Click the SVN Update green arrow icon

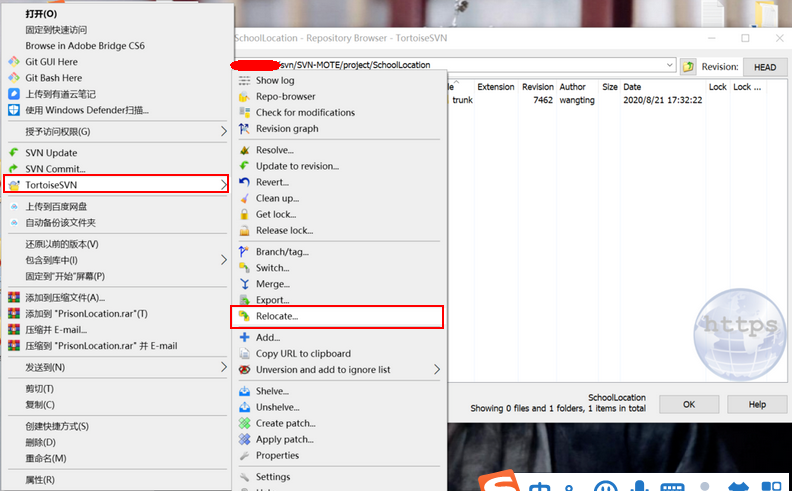click(x=14, y=153)
